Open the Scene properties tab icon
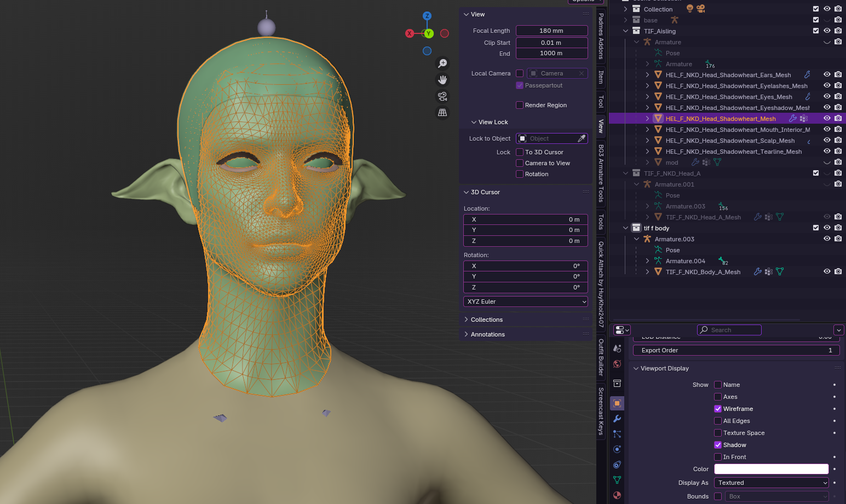Viewport: 846px width, 504px height. pos(617,348)
